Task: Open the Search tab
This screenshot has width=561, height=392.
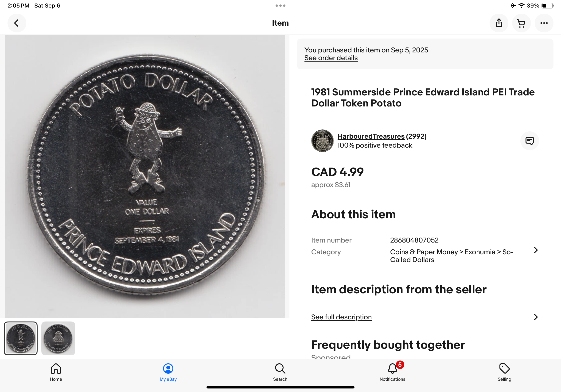Action: click(280, 372)
